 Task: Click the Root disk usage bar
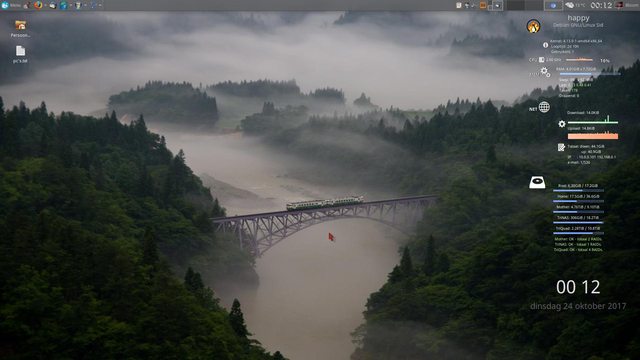(578, 190)
